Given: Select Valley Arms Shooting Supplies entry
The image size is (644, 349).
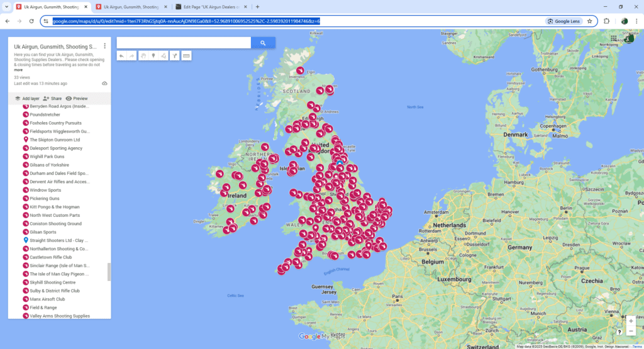Looking at the screenshot, I should 60,316.
